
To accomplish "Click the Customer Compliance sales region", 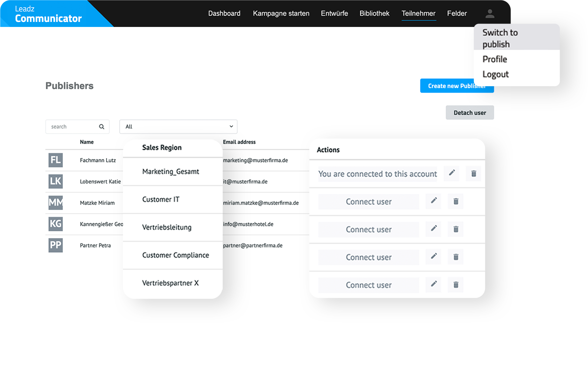I will click(176, 255).
